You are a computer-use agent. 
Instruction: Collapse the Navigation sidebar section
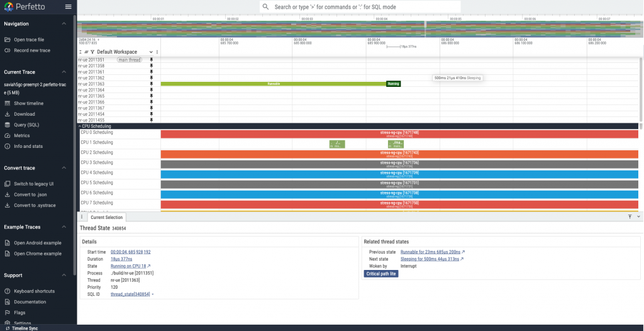coord(64,24)
